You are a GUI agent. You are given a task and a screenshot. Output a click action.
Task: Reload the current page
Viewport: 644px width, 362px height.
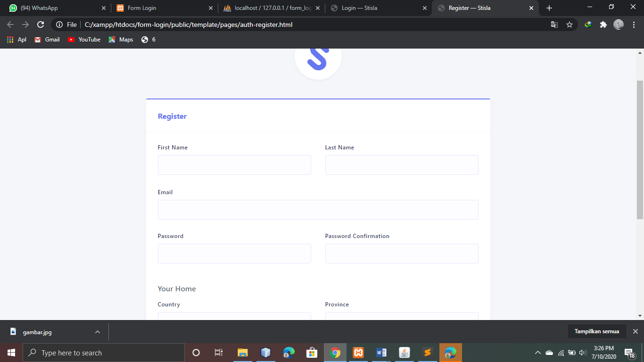tap(41, 25)
